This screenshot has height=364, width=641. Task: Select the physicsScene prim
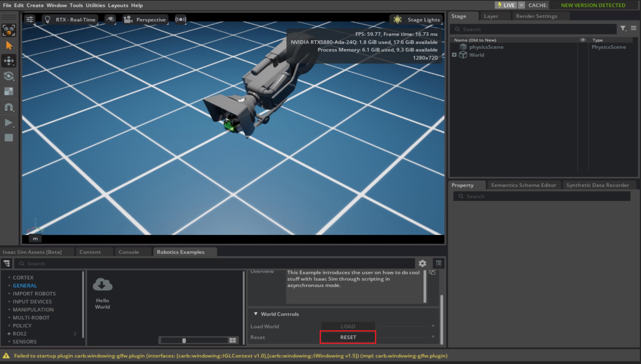[486, 47]
